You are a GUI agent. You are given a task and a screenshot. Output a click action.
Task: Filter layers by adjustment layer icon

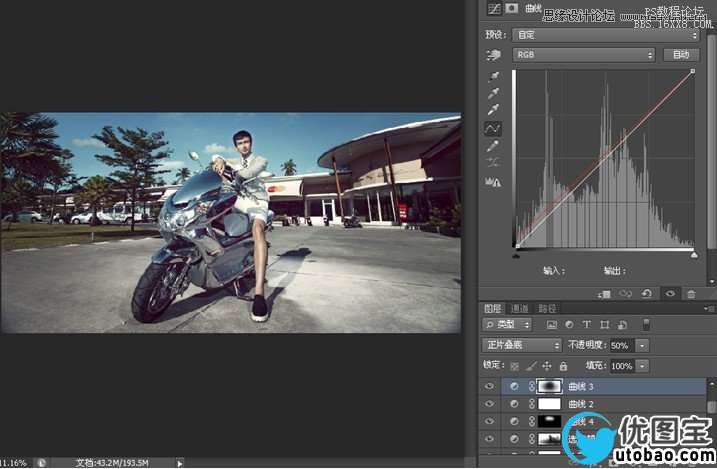[569, 325]
